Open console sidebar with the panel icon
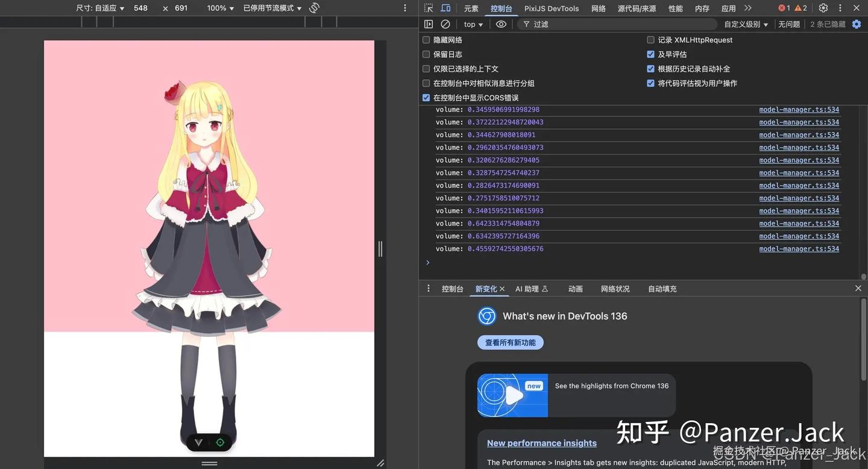The height and width of the screenshot is (469, 868). [427, 24]
